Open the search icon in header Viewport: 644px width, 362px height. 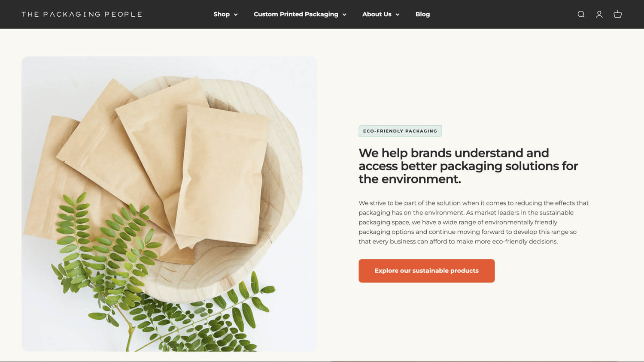click(581, 14)
